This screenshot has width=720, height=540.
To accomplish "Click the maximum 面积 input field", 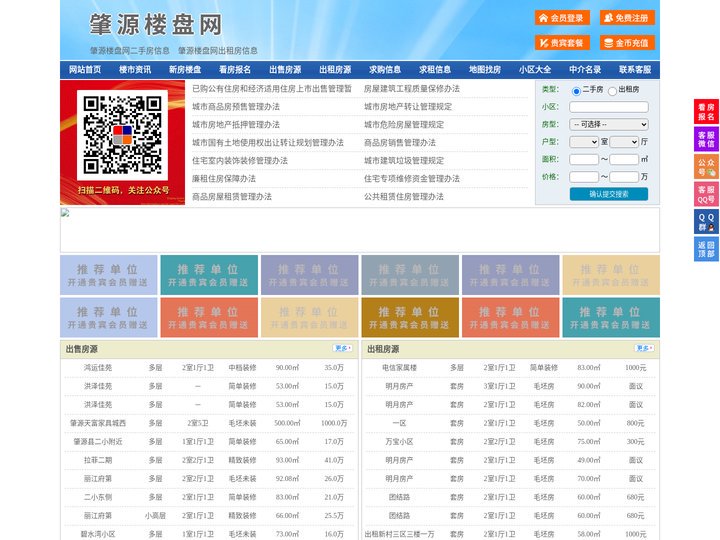I will 624,159.
